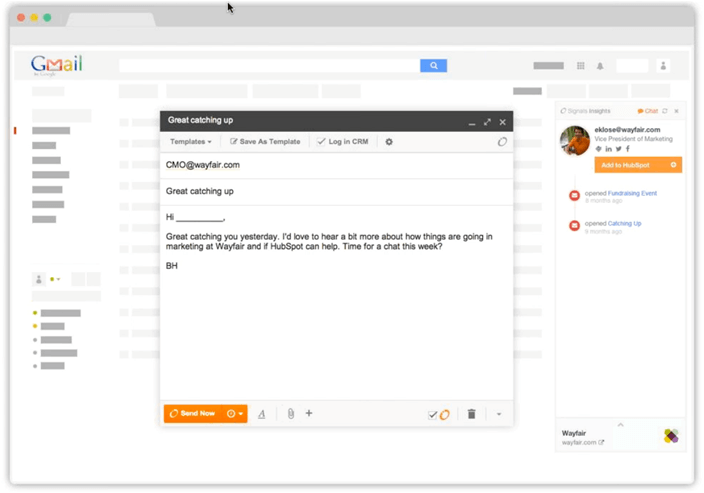Open the Google apps grid icon
Viewport: 704px width, 493px height.
click(x=581, y=66)
